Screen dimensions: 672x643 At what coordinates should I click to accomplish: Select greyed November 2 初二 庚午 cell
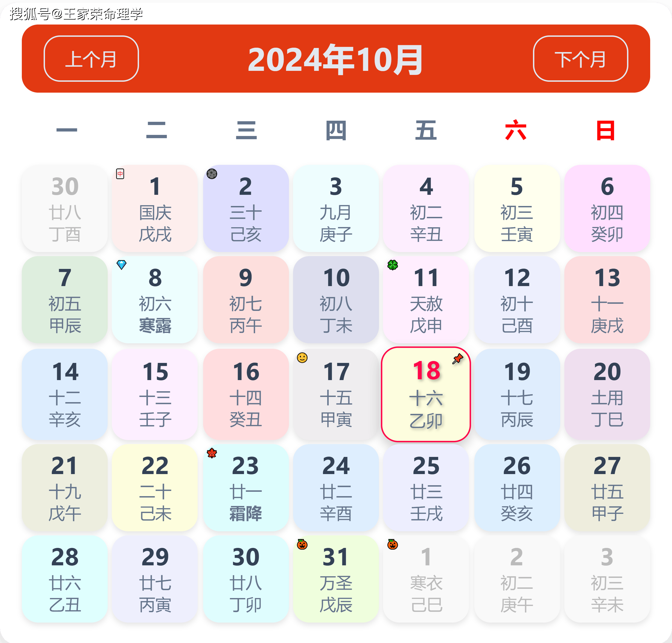517,579
